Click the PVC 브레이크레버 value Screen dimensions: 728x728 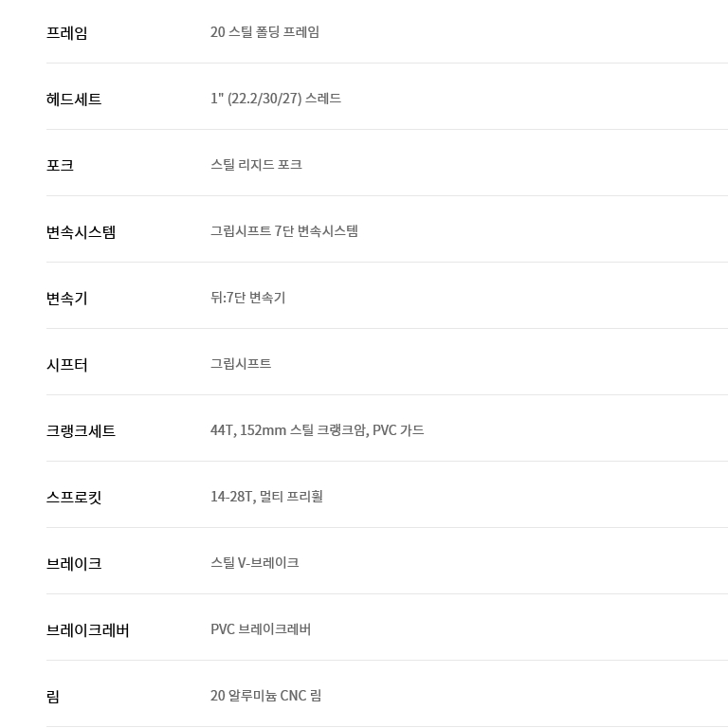click(261, 629)
